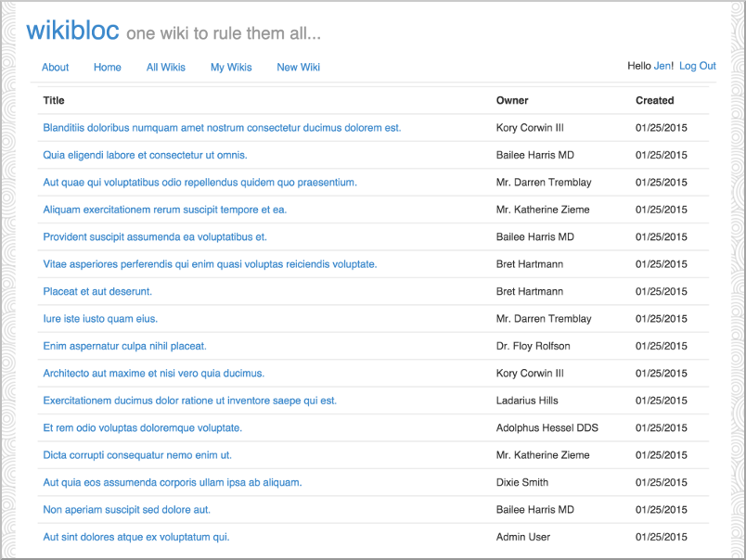Click the wikibloc logo title
This screenshot has height=560, width=746.
point(72,31)
